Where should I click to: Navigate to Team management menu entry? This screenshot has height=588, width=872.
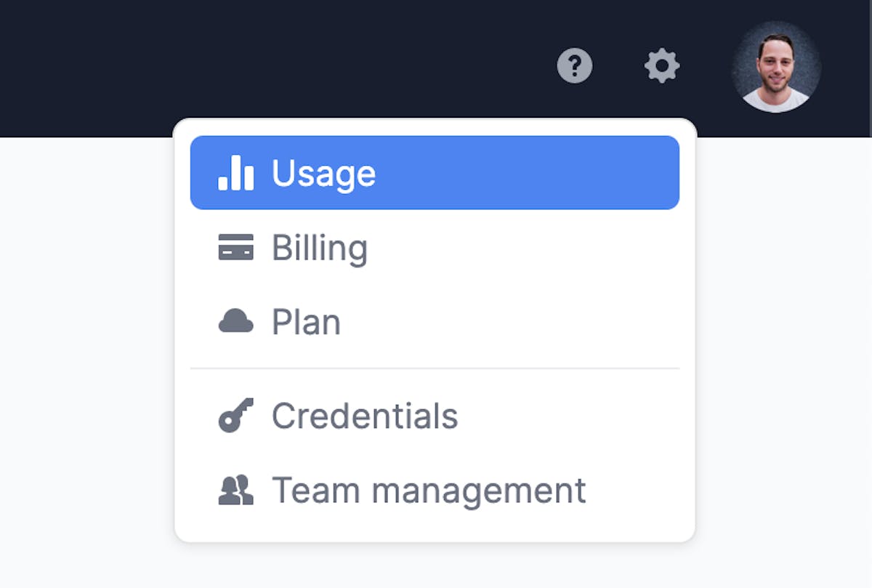(x=435, y=491)
